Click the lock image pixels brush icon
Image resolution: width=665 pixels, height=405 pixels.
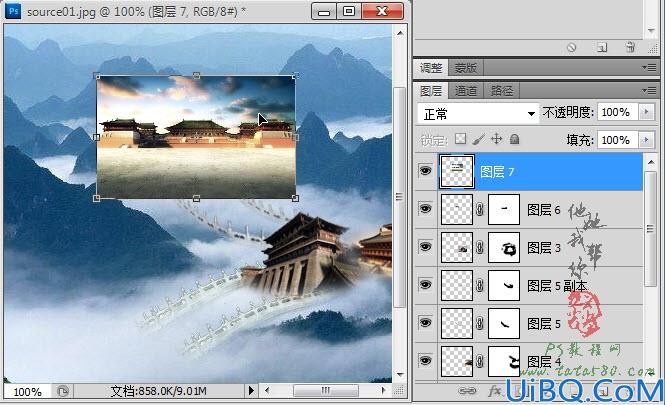click(478, 139)
